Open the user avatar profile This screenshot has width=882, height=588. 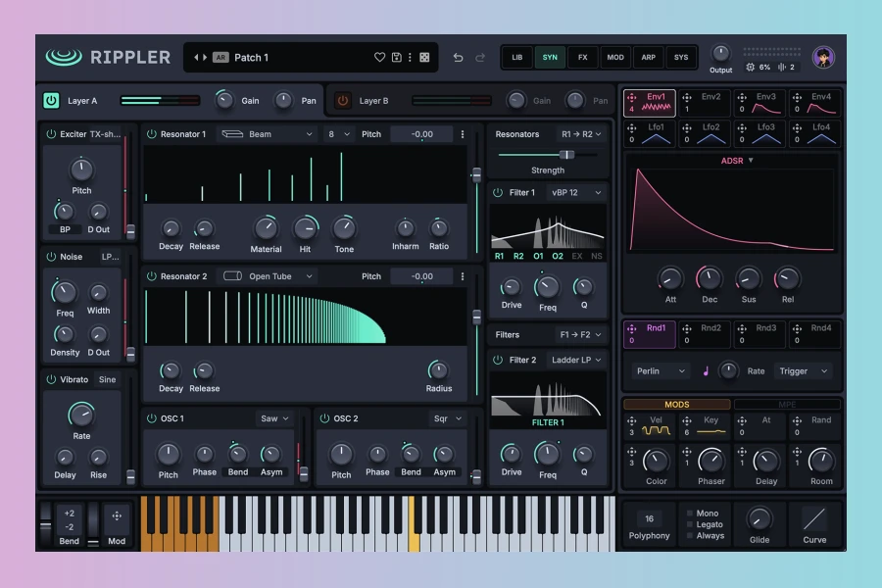tap(823, 58)
